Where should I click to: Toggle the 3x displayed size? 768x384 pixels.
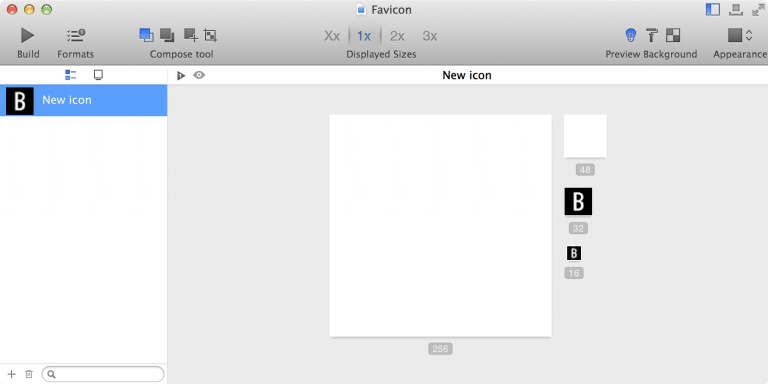[x=430, y=36]
